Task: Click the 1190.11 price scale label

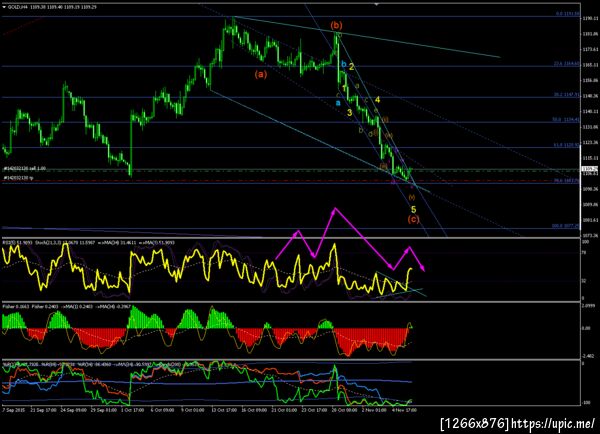Action: 590,18
